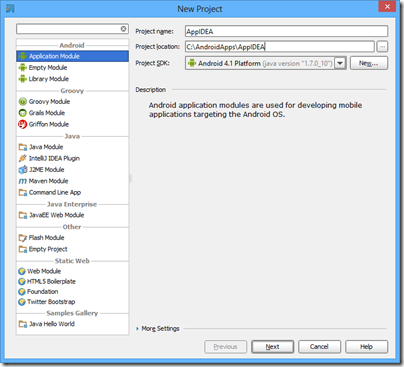Viewport: 404px width, 367px height.
Task: Select the Library Module label
Action: (x=49, y=79)
